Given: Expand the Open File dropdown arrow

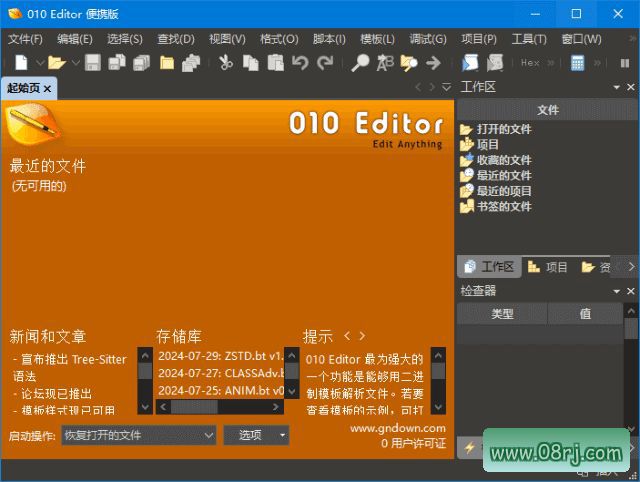Looking at the screenshot, I should coord(76,63).
